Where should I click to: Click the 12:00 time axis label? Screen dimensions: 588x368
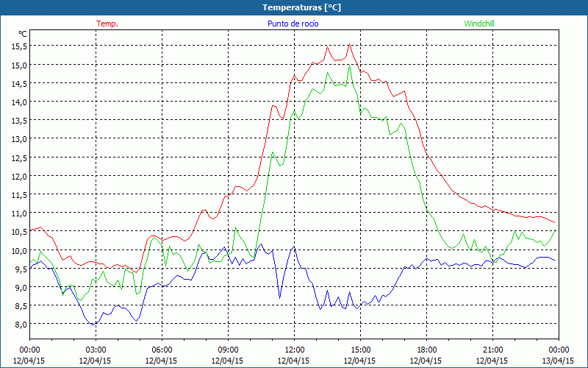294,350
